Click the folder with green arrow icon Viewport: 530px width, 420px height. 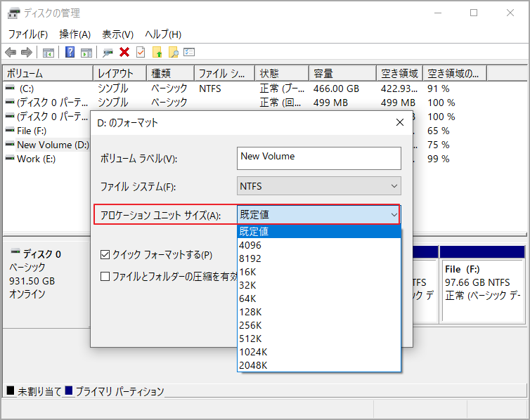[x=157, y=53]
